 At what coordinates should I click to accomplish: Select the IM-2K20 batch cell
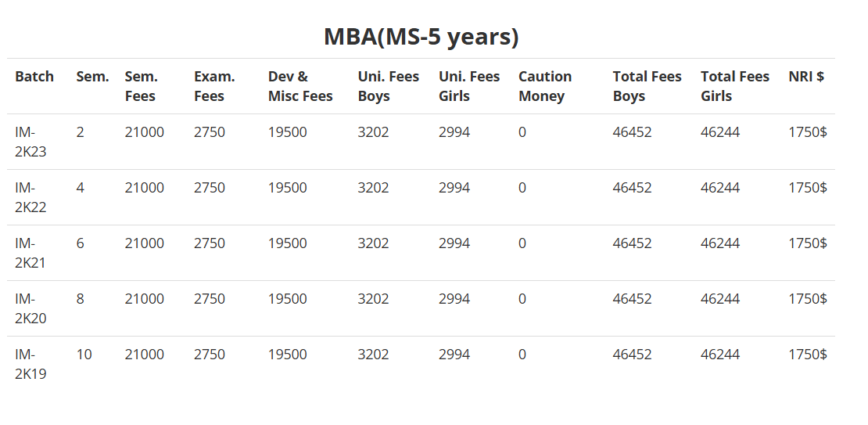click(x=30, y=308)
